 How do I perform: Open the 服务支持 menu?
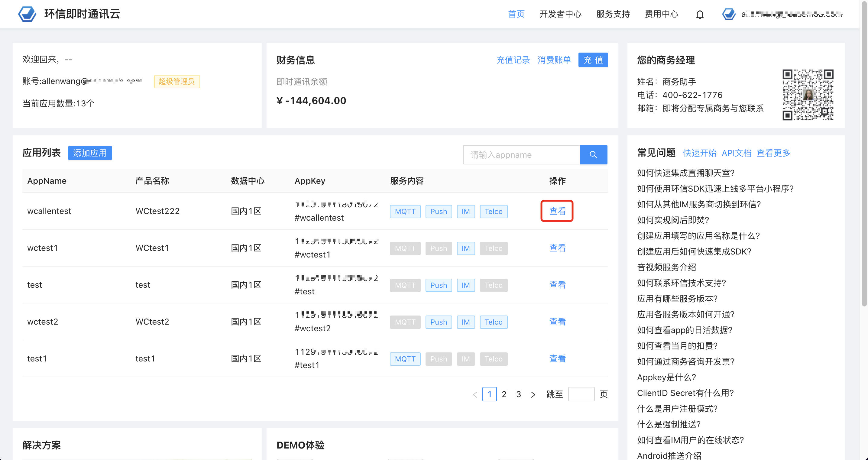click(x=613, y=14)
